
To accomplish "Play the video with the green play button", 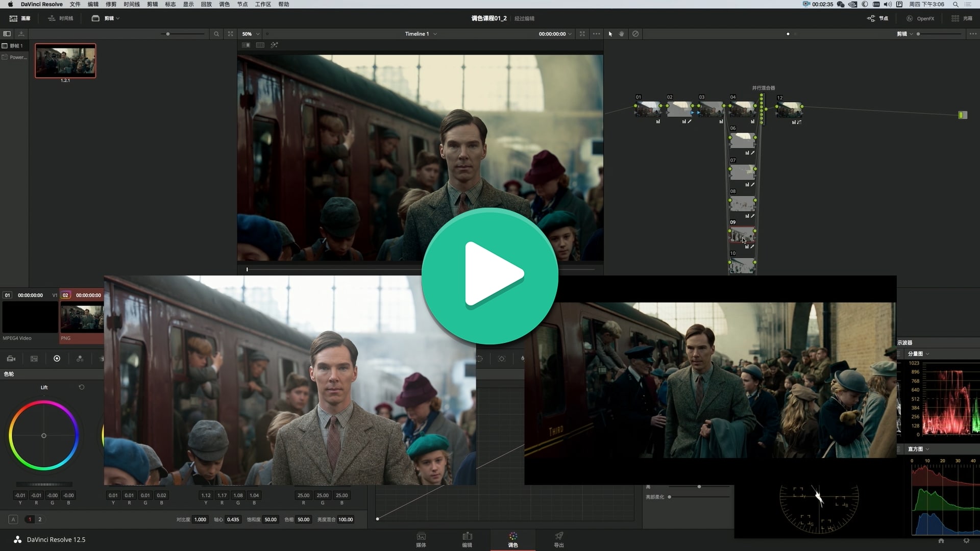I will pos(490,275).
